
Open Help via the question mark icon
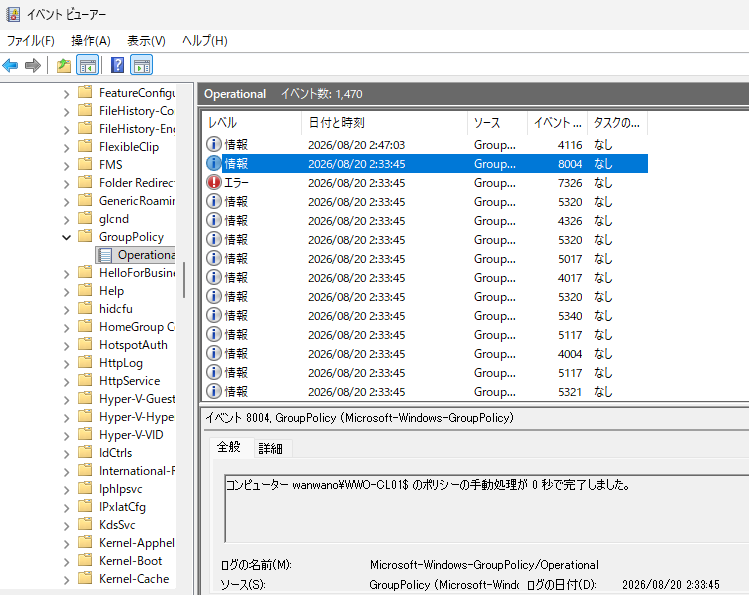point(118,65)
